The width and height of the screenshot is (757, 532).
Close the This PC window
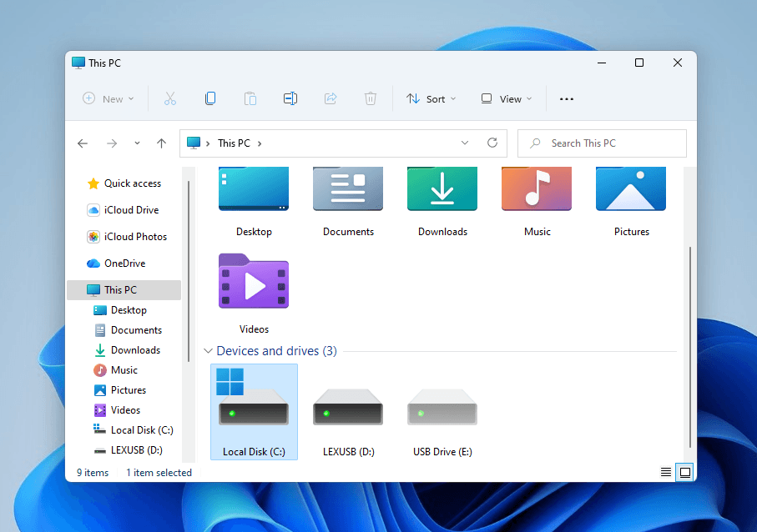(x=678, y=63)
